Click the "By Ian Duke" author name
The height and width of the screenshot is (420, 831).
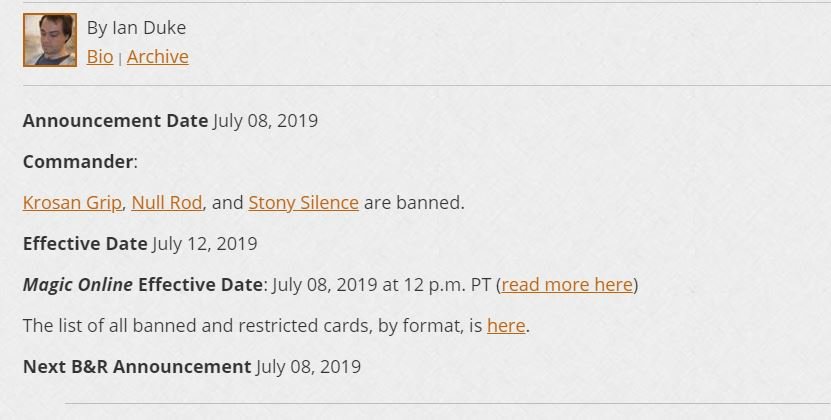pyautogui.click(x=136, y=28)
